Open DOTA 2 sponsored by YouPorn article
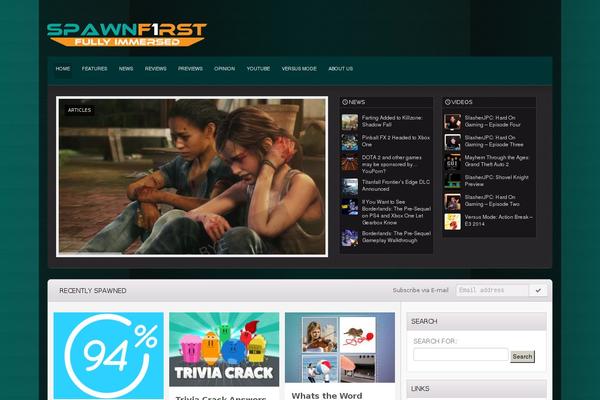 [x=392, y=164]
